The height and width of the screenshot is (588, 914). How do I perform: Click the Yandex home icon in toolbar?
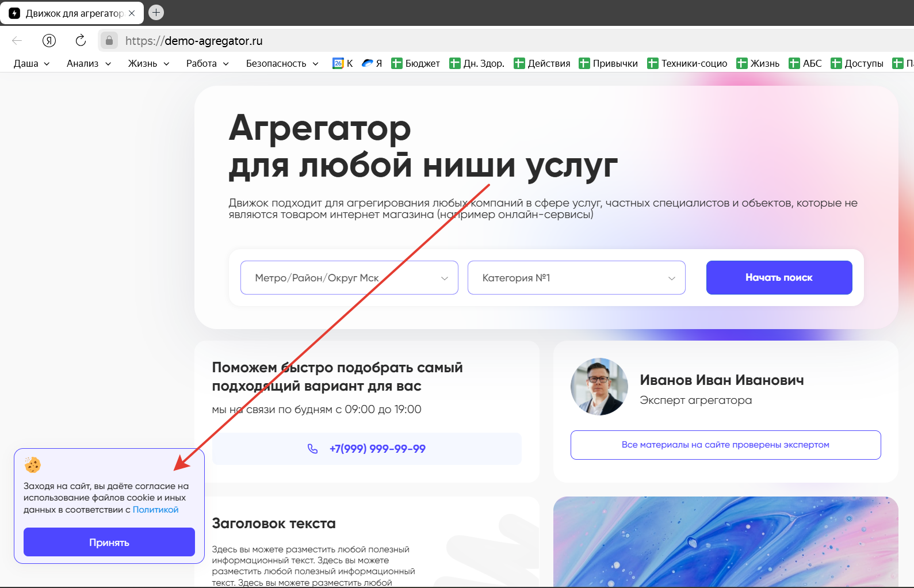pos(49,40)
